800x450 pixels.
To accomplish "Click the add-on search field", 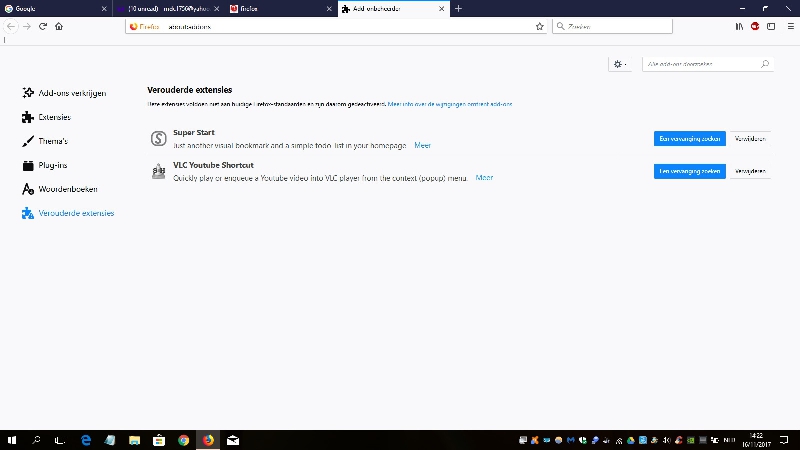I will tap(703, 64).
